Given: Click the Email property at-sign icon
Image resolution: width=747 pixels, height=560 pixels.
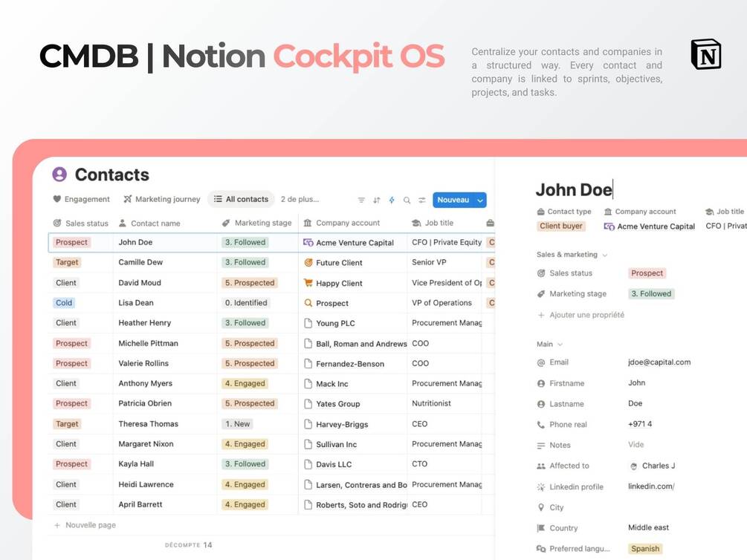Looking at the screenshot, I should pyautogui.click(x=540, y=362).
